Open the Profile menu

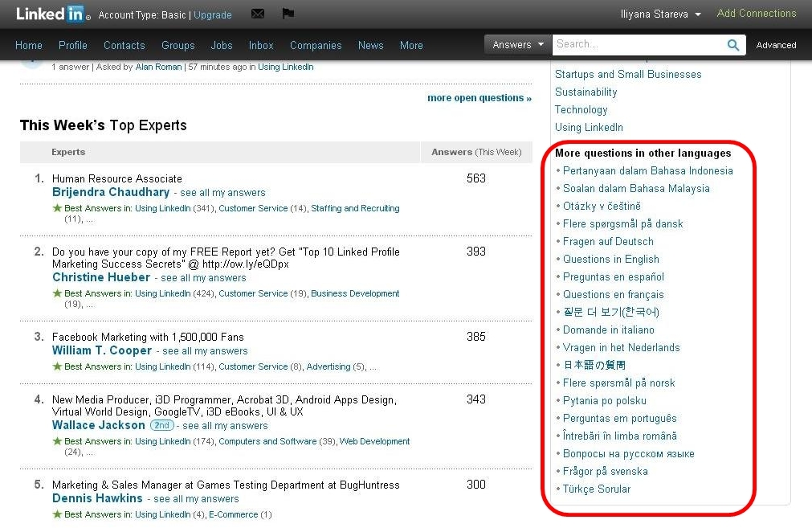[x=73, y=45]
